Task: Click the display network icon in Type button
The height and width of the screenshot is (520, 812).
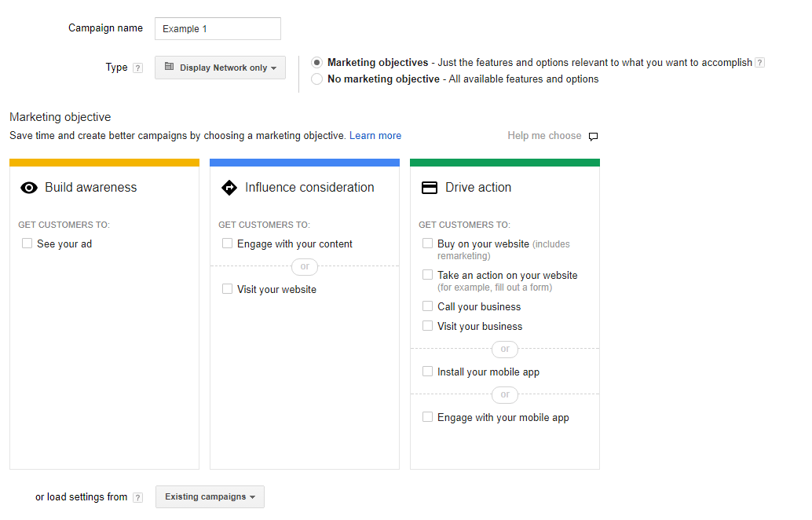Action: (170, 67)
